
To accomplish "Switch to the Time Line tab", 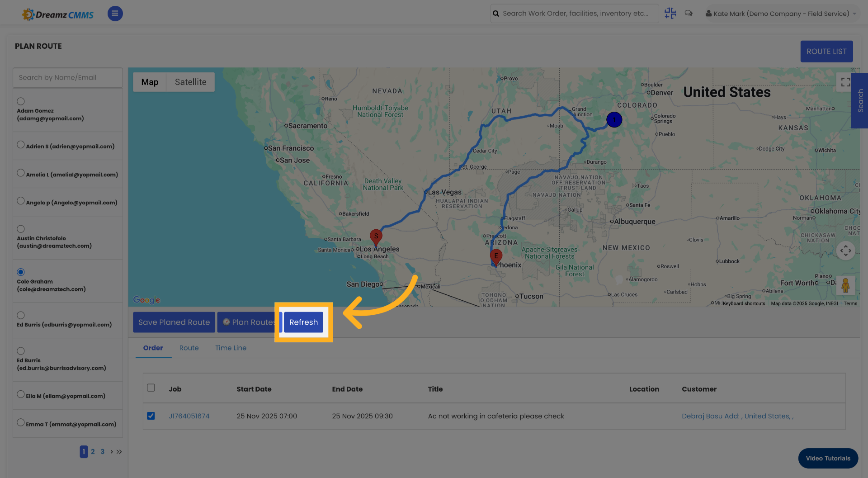I will (x=231, y=348).
